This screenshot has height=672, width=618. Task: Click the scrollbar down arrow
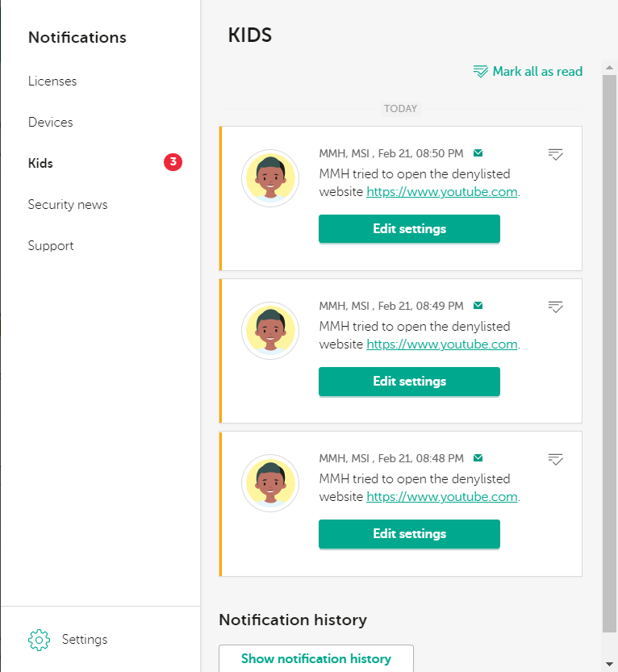pos(610,664)
